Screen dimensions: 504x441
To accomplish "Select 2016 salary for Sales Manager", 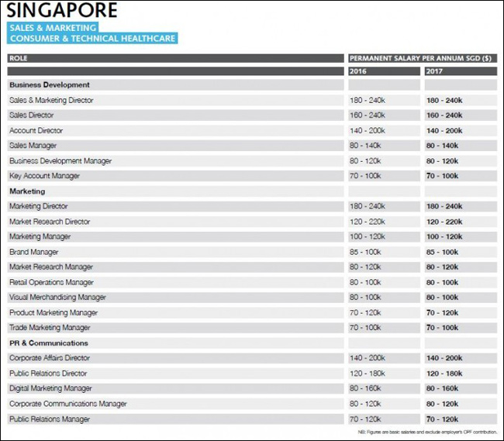I will pos(365,146).
